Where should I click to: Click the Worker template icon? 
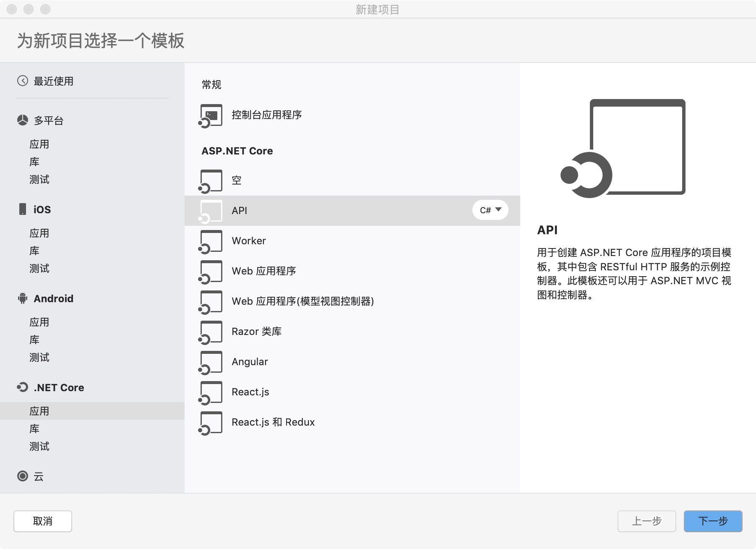click(x=211, y=242)
